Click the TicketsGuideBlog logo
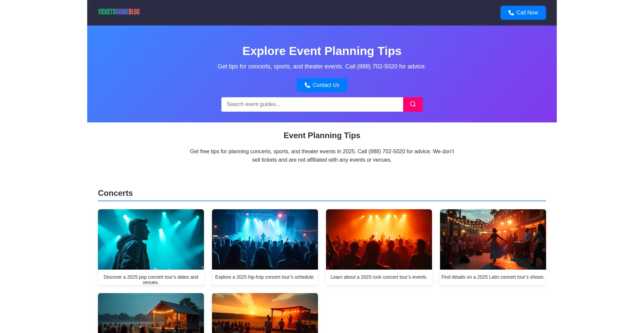The width and height of the screenshot is (644, 333). 119,12
